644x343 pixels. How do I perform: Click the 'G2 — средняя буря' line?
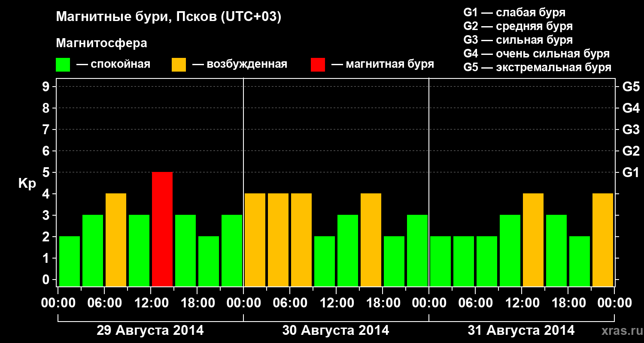tap(518, 26)
